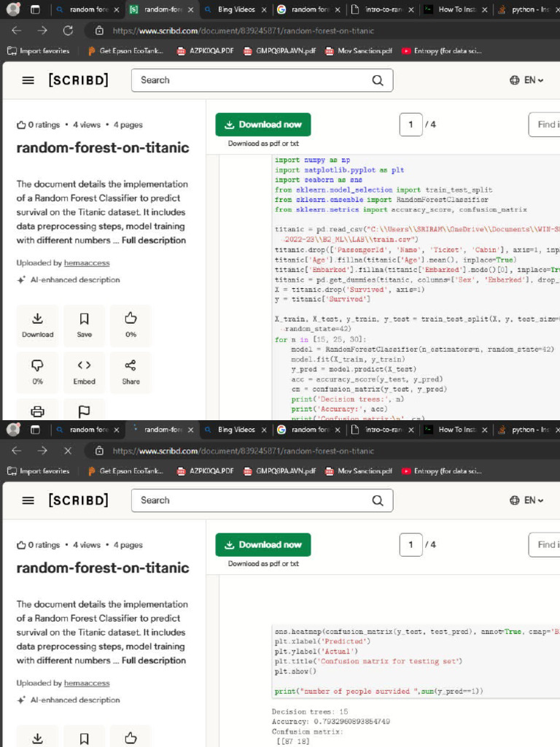Click the printer icon tile
Viewport: 560px width, 747px height.
pos(38,411)
